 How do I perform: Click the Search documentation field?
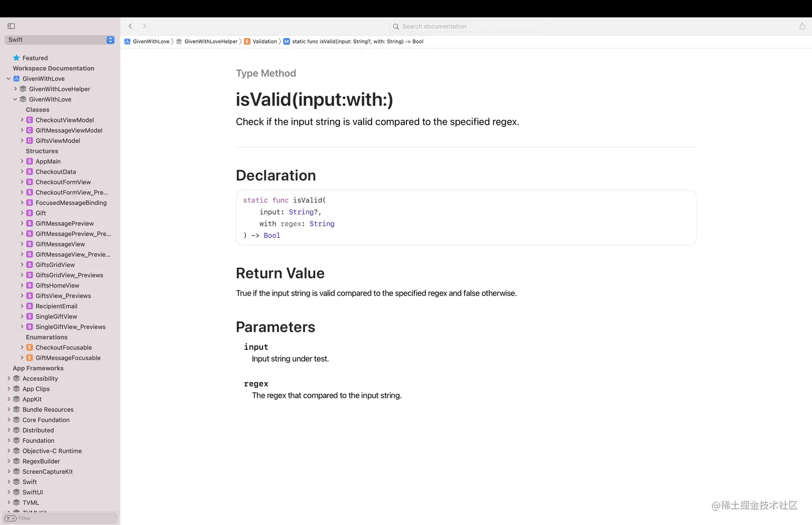(x=466, y=26)
